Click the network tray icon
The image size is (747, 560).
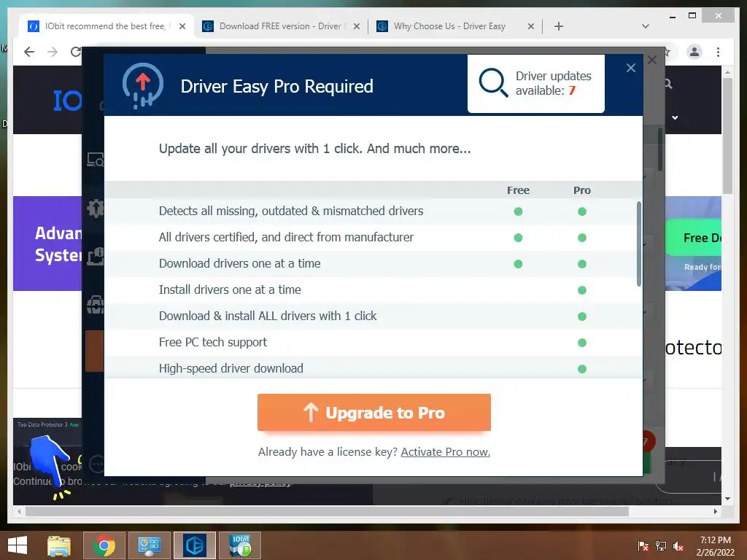(661, 546)
